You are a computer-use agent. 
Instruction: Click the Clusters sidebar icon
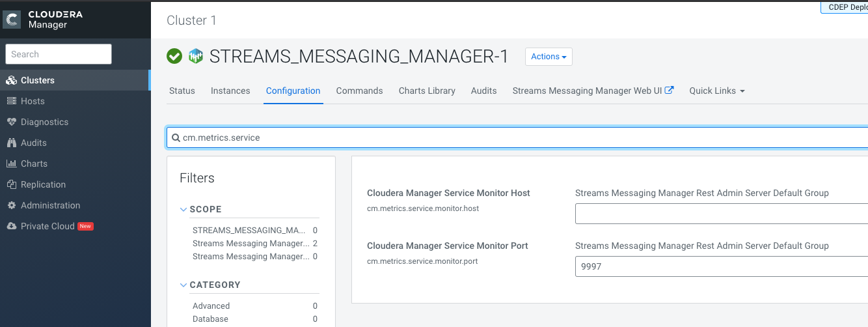coord(11,80)
